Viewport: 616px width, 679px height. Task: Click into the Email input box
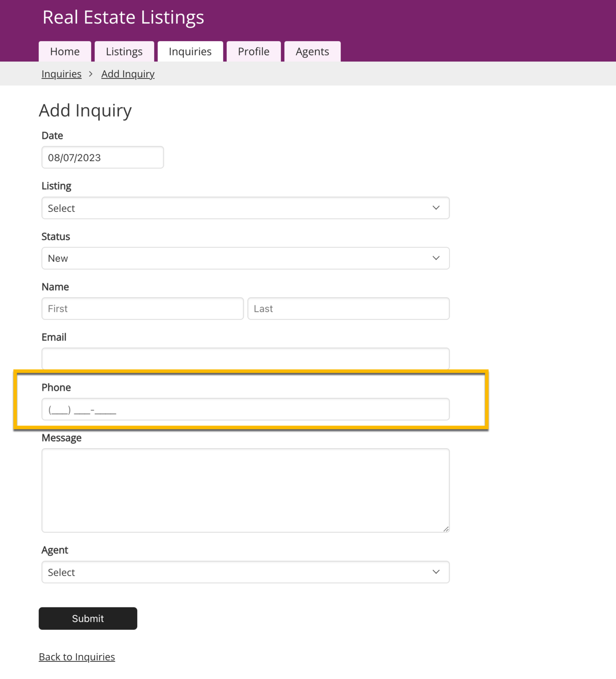[245, 359]
